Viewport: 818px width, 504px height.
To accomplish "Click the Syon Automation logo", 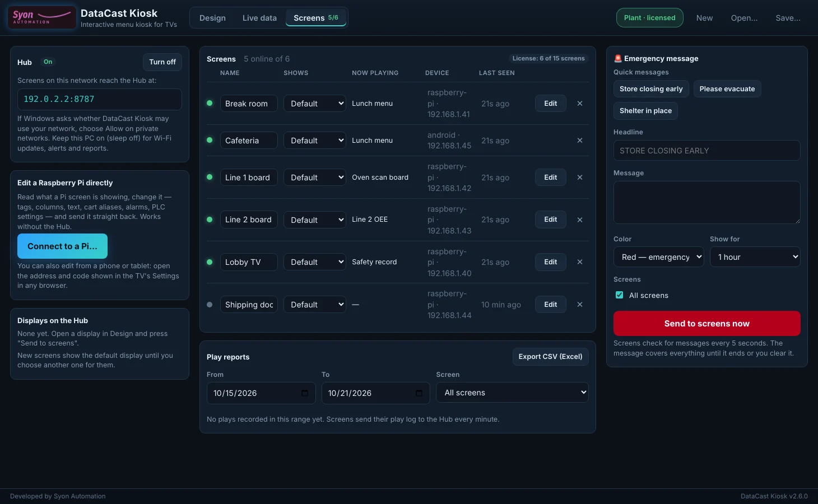I will point(42,17).
